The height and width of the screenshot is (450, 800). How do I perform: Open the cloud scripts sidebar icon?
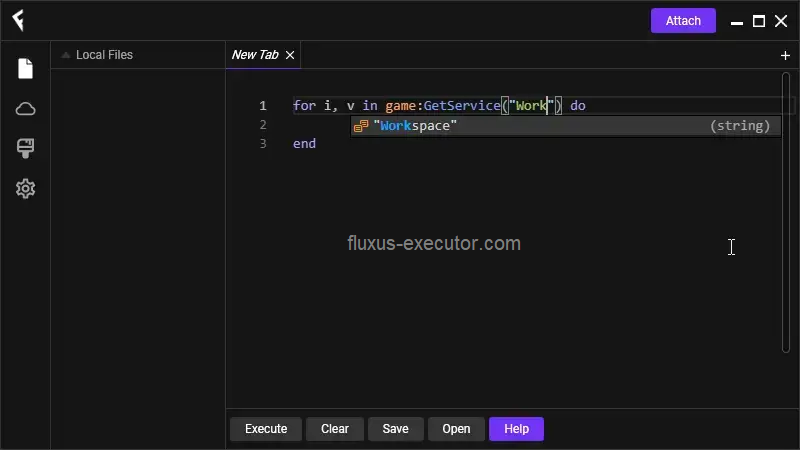[x=25, y=109]
